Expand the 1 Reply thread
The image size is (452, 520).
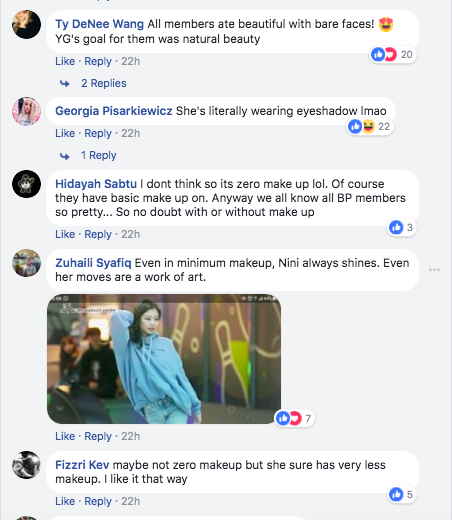pos(99,155)
